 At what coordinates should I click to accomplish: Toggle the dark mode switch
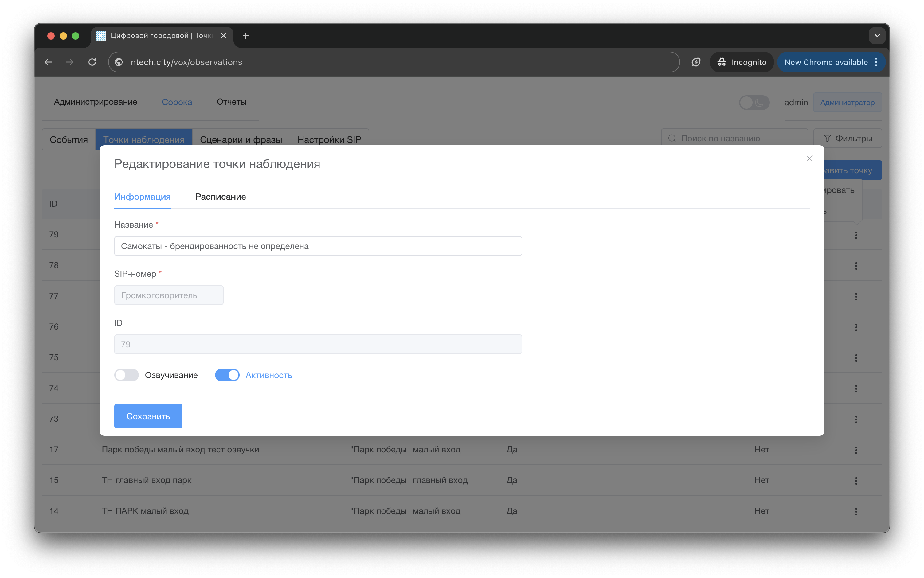(x=754, y=103)
